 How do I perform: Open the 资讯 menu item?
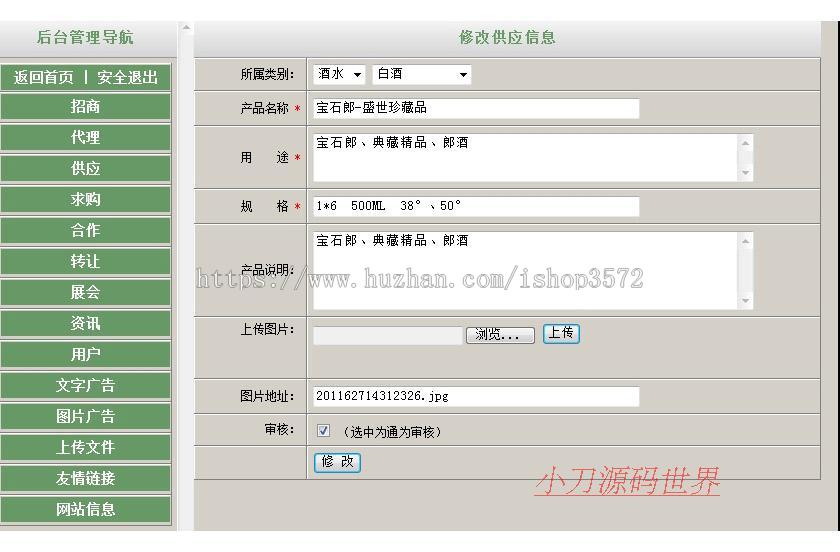[86, 323]
